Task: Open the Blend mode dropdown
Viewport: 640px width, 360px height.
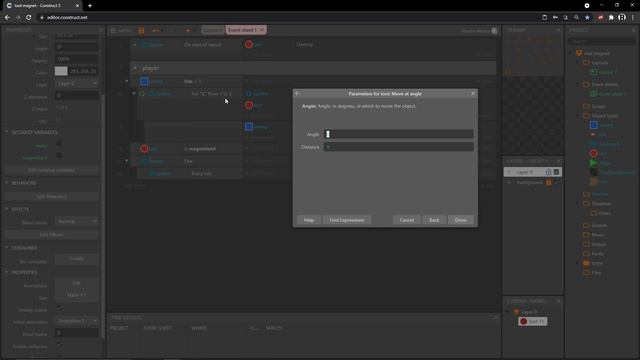Action: coord(77,221)
